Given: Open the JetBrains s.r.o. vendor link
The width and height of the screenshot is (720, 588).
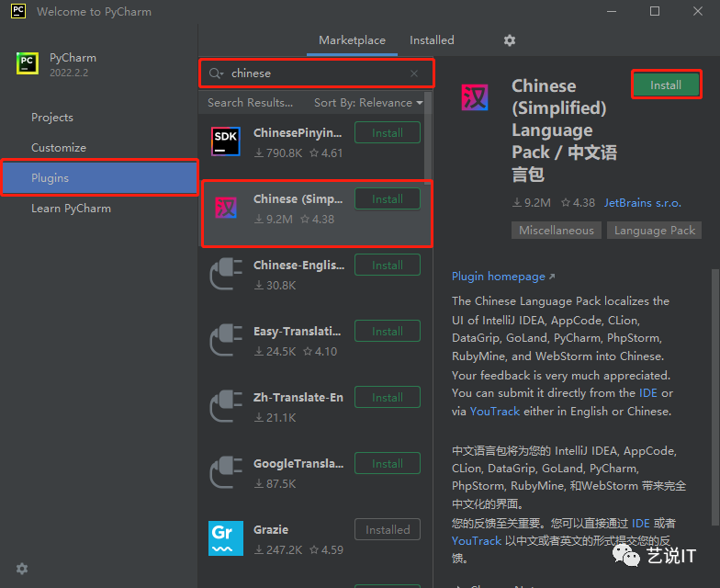Looking at the screenshot, I should 643,202.
